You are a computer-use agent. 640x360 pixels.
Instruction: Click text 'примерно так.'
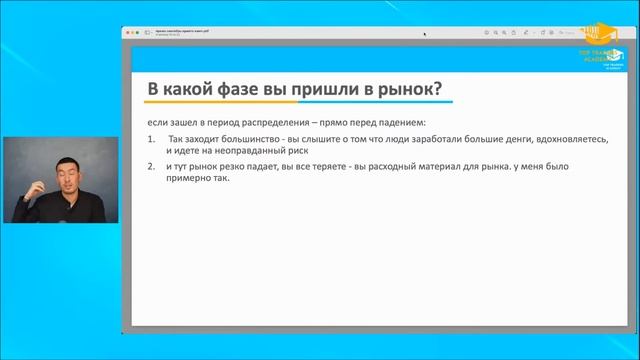[x=198, y=178]
